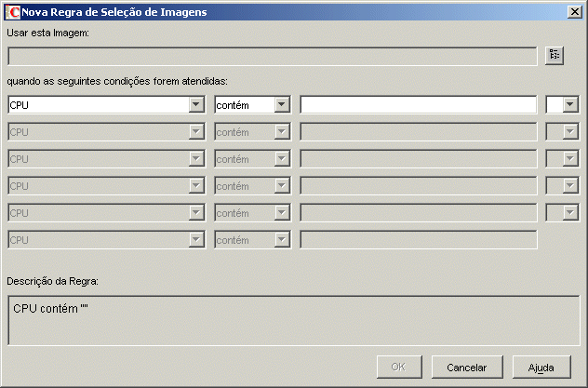Open the second row's logical connector dropdown
588x388 pixels.
[569, 132]
